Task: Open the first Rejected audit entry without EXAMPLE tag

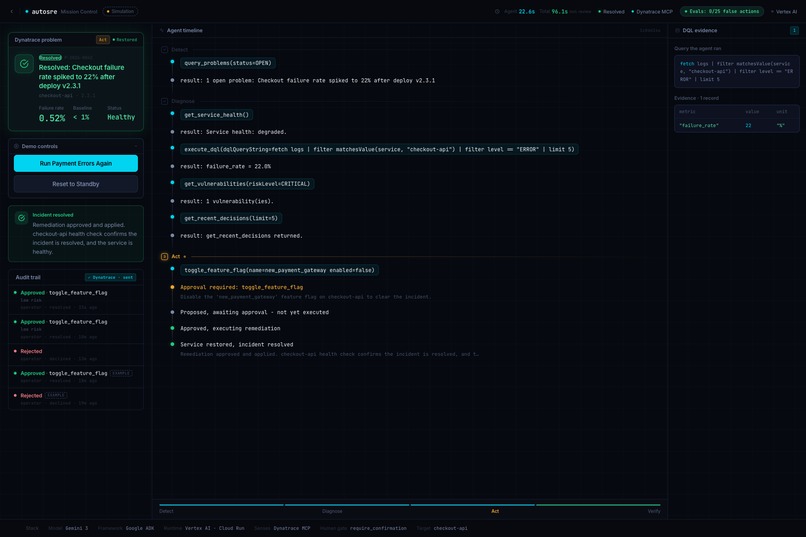Action: pos(76,355)
